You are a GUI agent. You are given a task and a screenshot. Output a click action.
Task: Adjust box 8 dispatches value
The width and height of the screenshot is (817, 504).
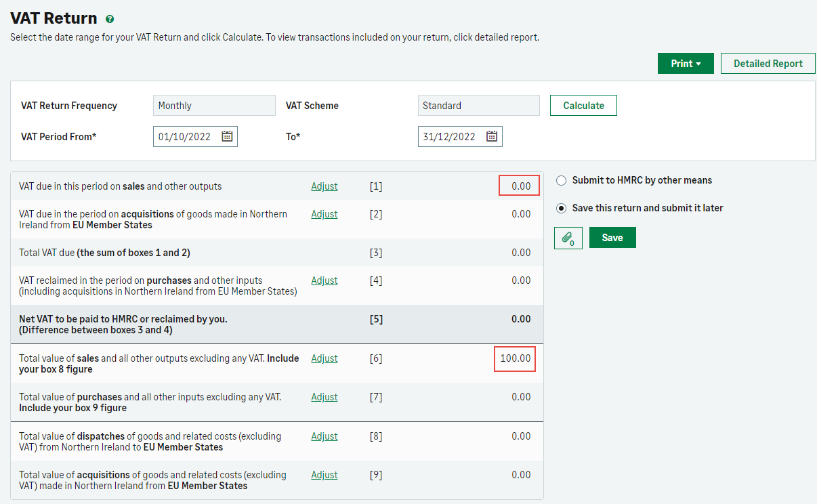tap(324, 436)
